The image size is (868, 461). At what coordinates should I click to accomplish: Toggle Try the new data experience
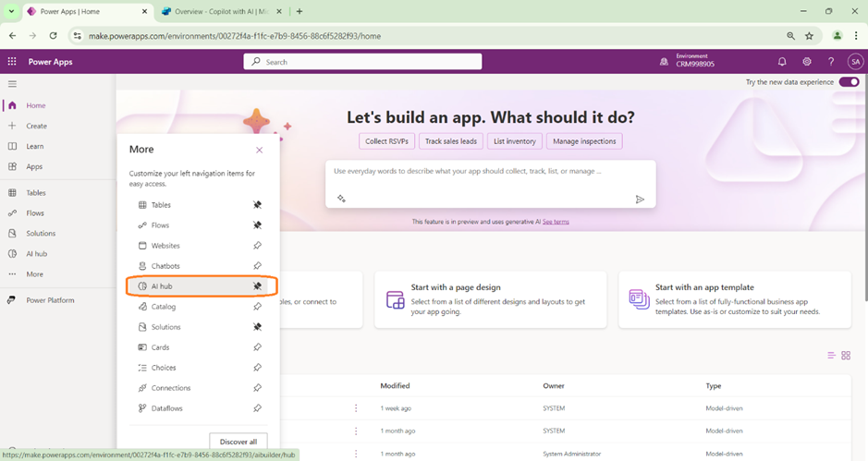click(x=848, y=82)
